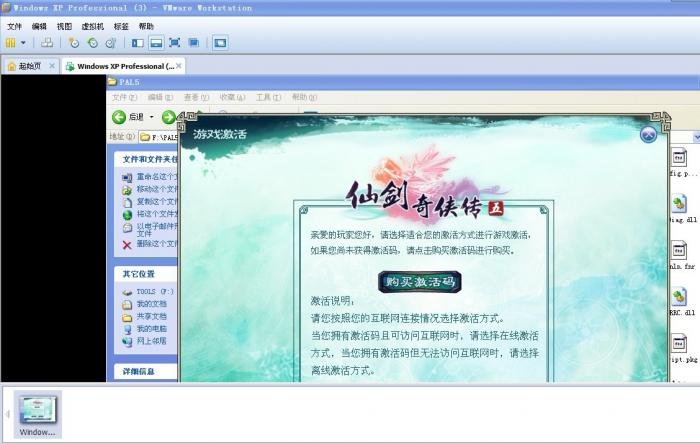Open 帮助 menu in PAL5 explorer window
Image resolution: width=700 pixels, height=443 pixels.
[x=304, y=97]
